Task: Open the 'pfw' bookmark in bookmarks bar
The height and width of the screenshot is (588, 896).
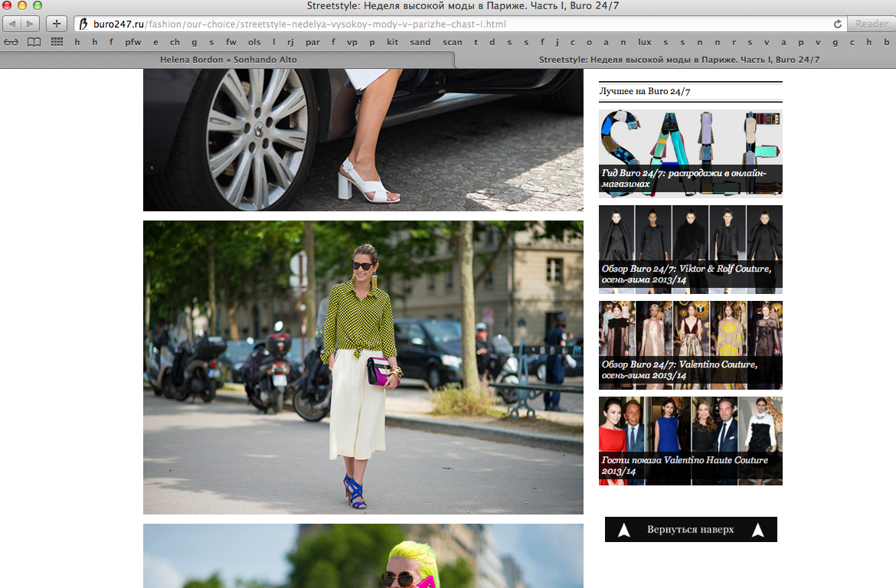Action: (x=132, y=42)
